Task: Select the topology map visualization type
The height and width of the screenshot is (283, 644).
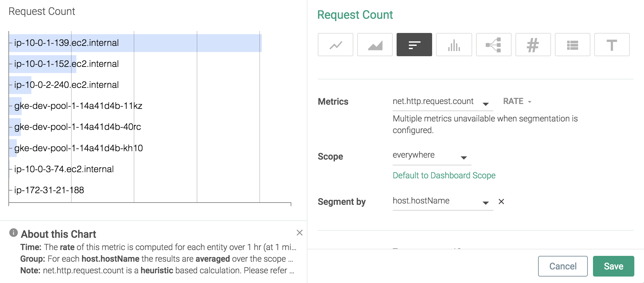Action: [x=493, y=45]
